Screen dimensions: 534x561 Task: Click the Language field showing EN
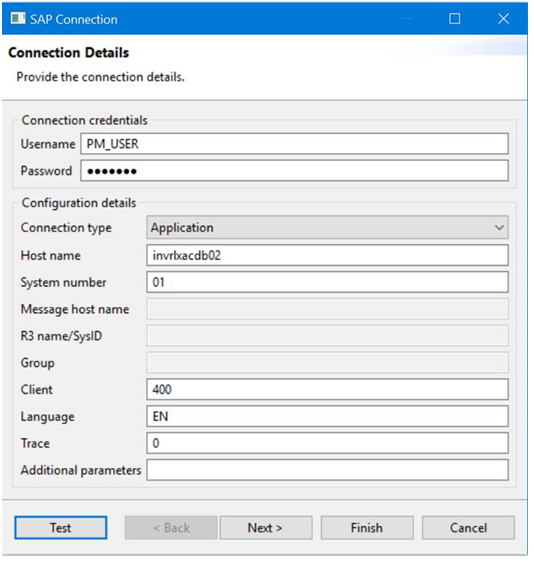pyautogui.click(x=327, y=416)
